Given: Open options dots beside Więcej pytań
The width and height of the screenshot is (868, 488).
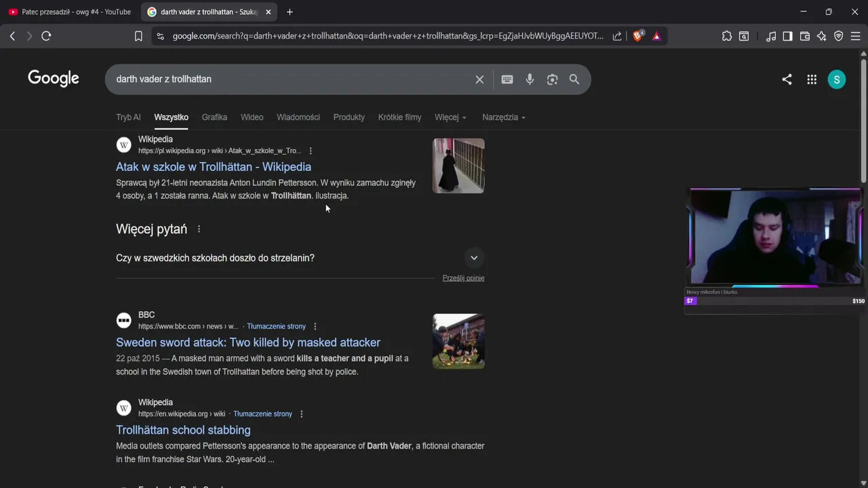Looking at the screenshot, I should (x=199, y=229).
